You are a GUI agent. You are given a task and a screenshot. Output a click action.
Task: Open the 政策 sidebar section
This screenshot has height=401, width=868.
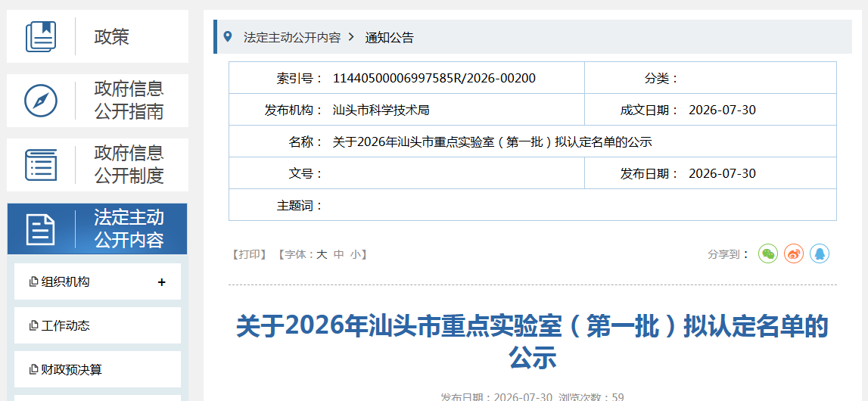(x=98, y=36)
